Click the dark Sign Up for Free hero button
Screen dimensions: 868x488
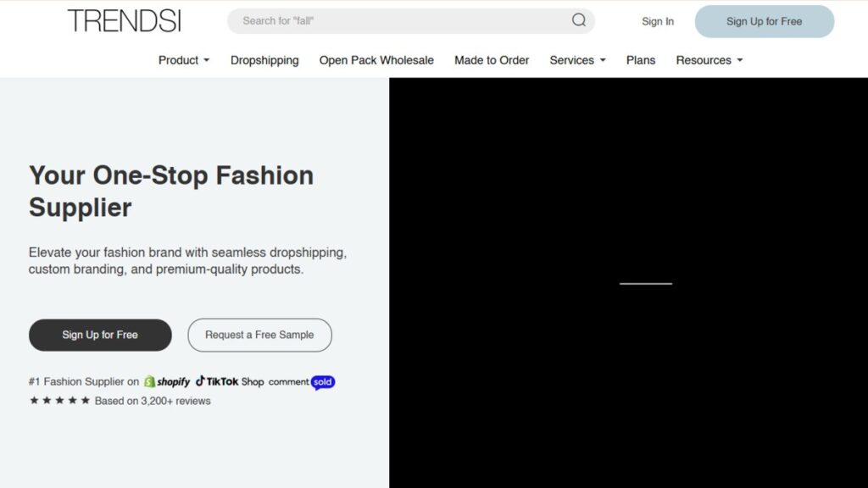click(100, 335)
